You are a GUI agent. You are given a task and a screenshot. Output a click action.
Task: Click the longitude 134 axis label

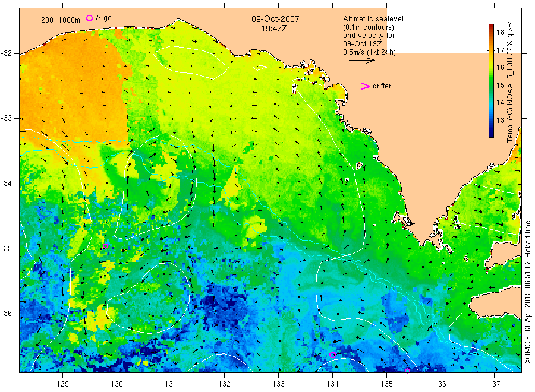[332, 384]
